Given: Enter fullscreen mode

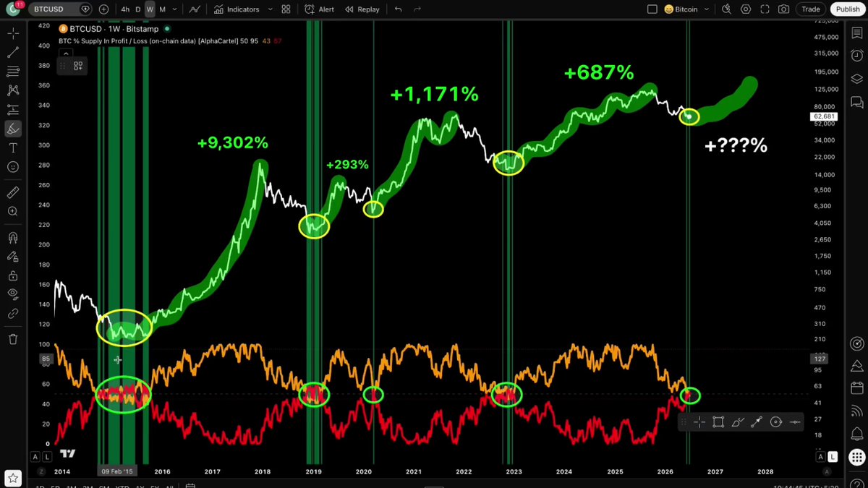Looking at the screenshot, I should [x=765, y=9].
